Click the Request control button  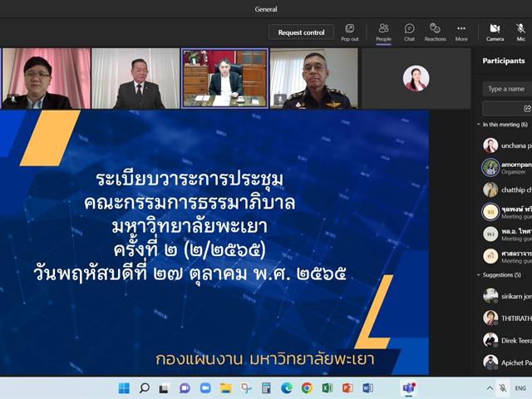click(301, 32)
